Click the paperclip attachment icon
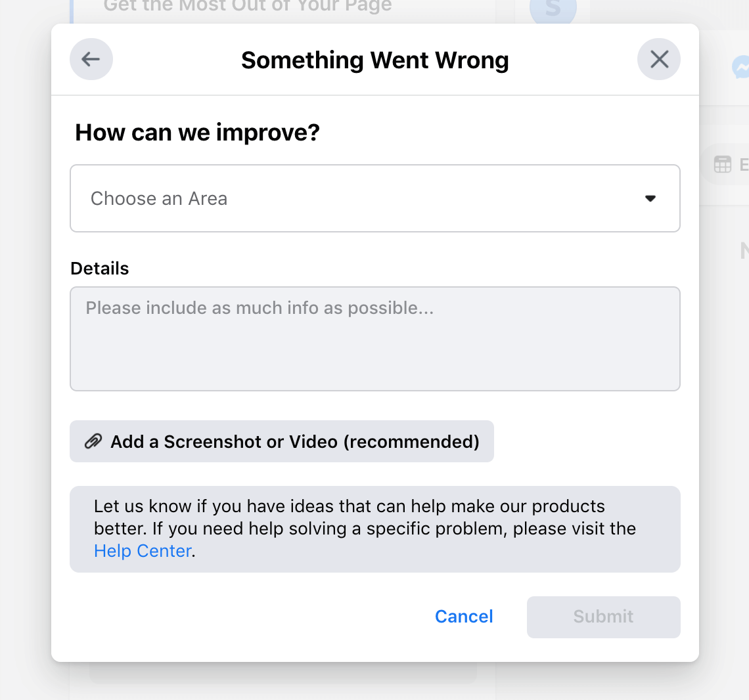This screenshot has height=700, width=749. tap(94, 441)
